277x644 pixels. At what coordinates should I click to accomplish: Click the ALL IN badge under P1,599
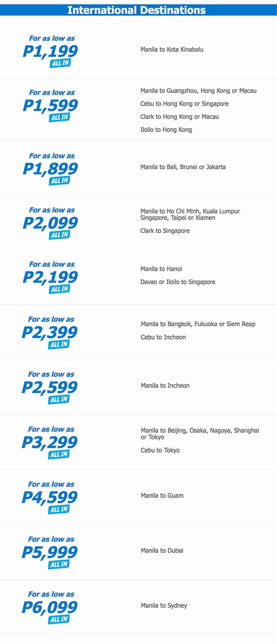pos(60,117)
